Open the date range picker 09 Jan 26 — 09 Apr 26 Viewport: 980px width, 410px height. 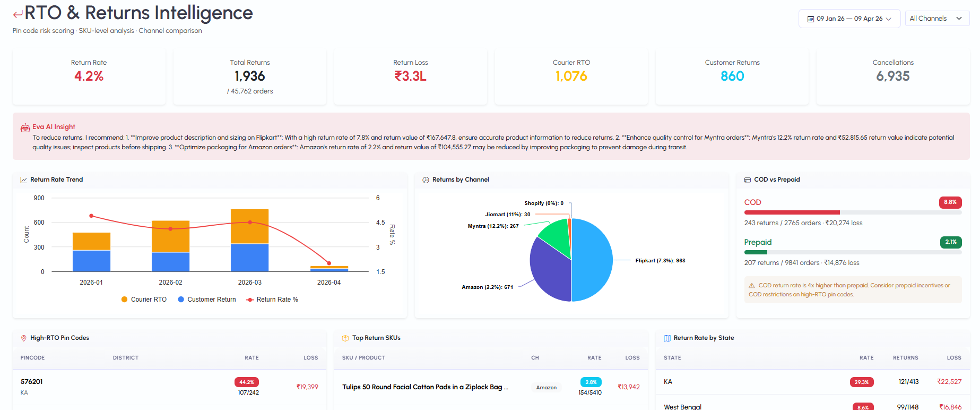coord(849,19)
